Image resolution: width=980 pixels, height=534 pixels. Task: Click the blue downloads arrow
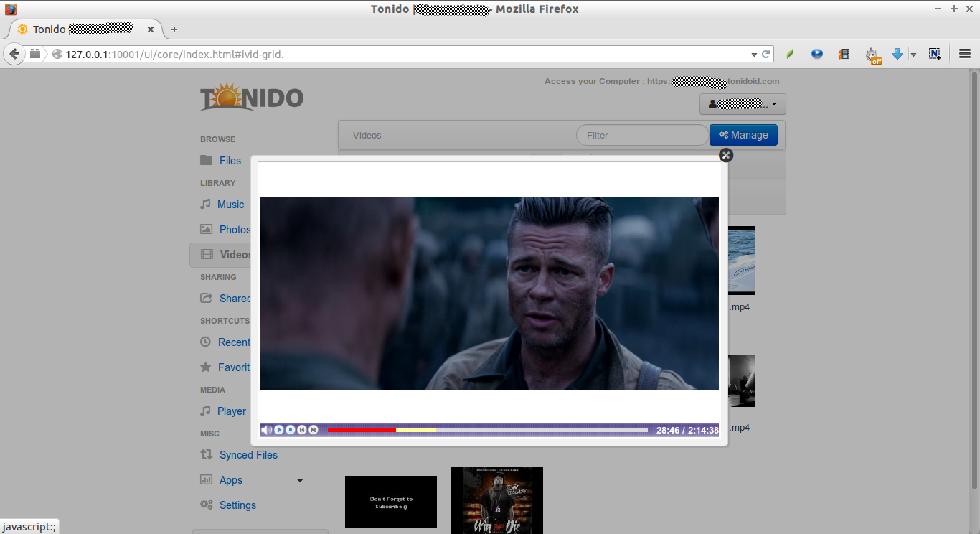(897, 54)
